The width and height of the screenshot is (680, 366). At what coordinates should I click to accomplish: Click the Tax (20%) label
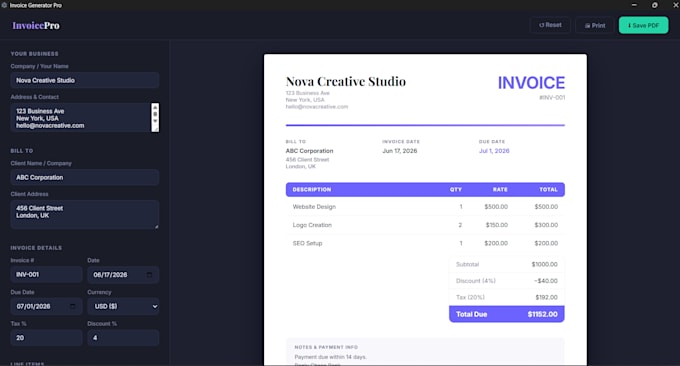pyautogui.click(x=470, y=297)
